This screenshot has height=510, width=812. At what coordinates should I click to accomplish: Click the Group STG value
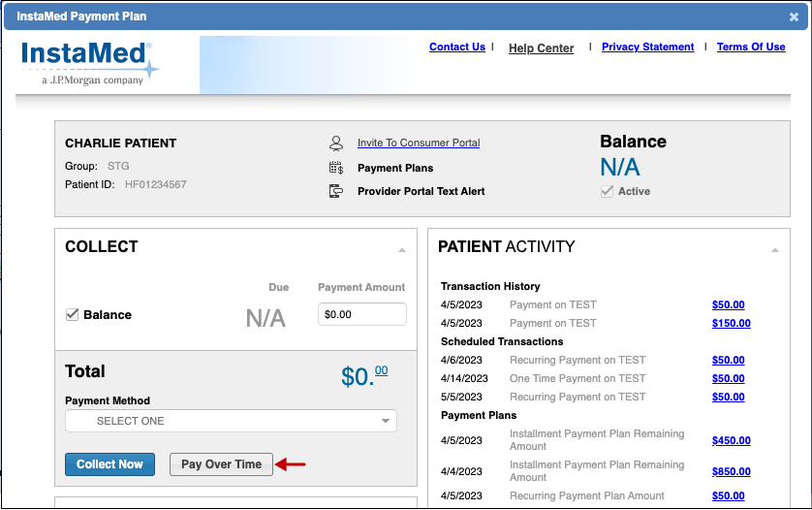[118, 167]
